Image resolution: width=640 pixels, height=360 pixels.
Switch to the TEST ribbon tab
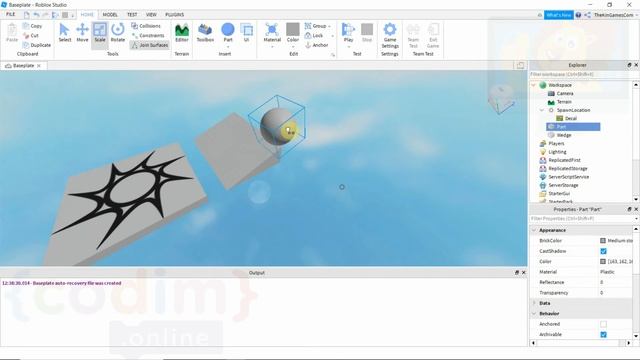[132, 14]
